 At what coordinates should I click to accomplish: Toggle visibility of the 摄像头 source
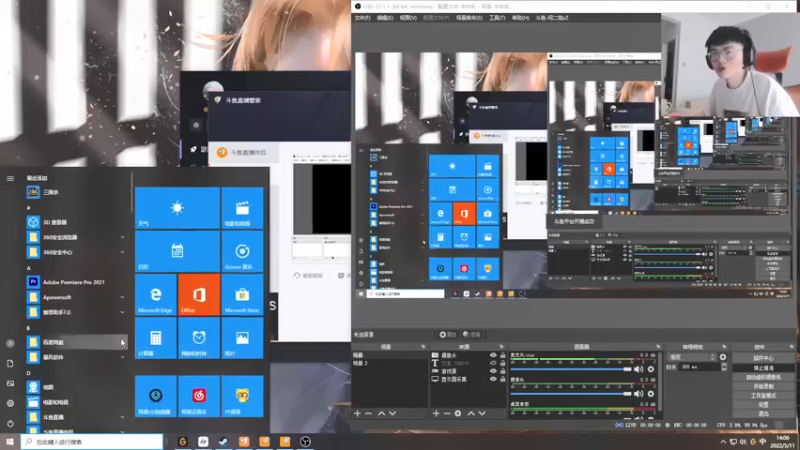coord(493,355)
